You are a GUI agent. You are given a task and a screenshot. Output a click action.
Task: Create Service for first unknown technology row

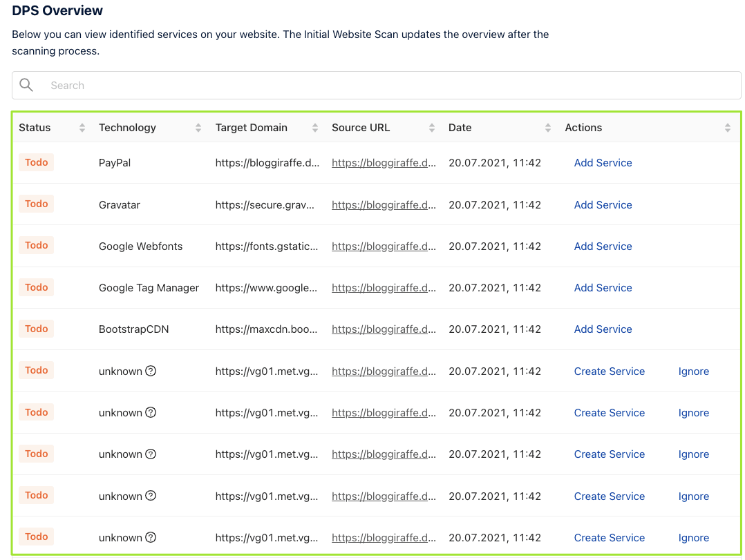[x=609, y=371]
